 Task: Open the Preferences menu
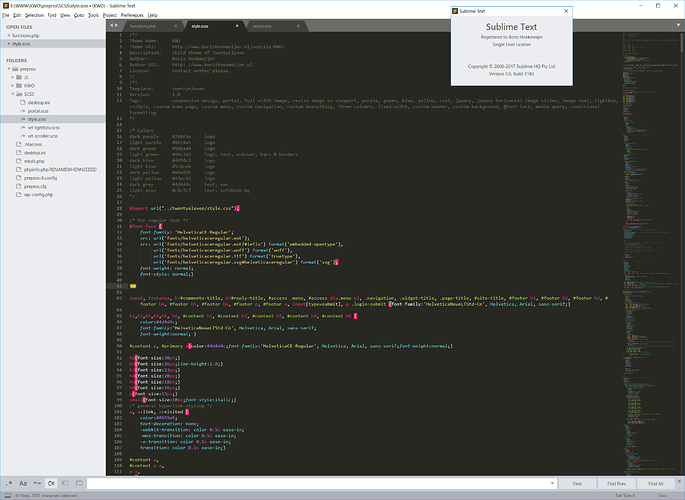[x=132, y=15]
